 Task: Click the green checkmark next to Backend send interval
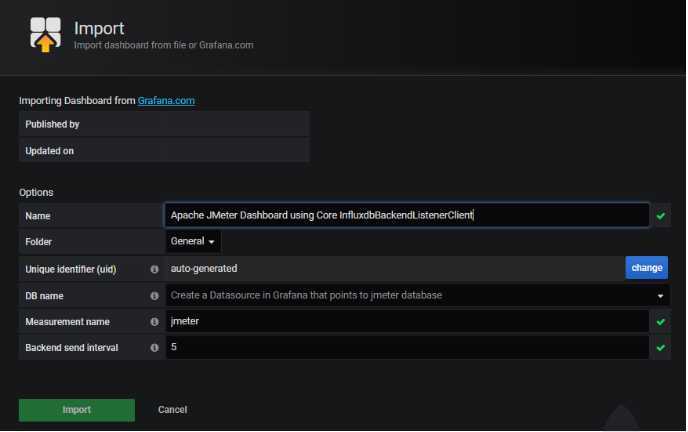click(661, 348)
